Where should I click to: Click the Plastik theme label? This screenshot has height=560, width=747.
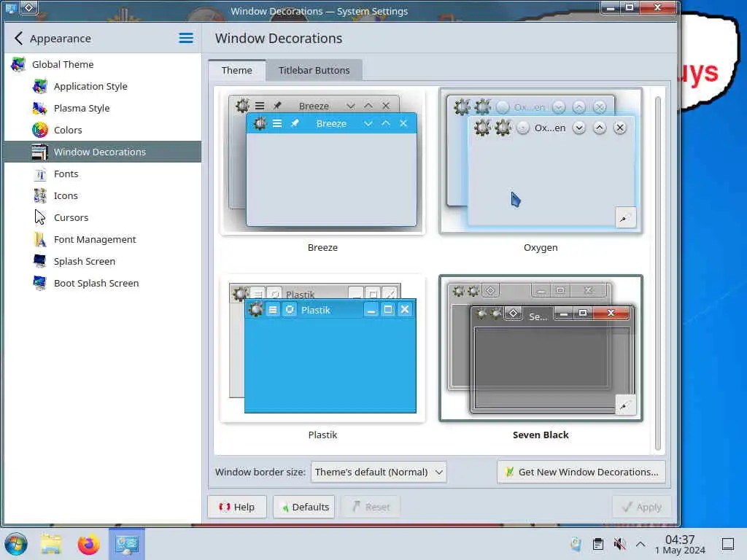322,435
